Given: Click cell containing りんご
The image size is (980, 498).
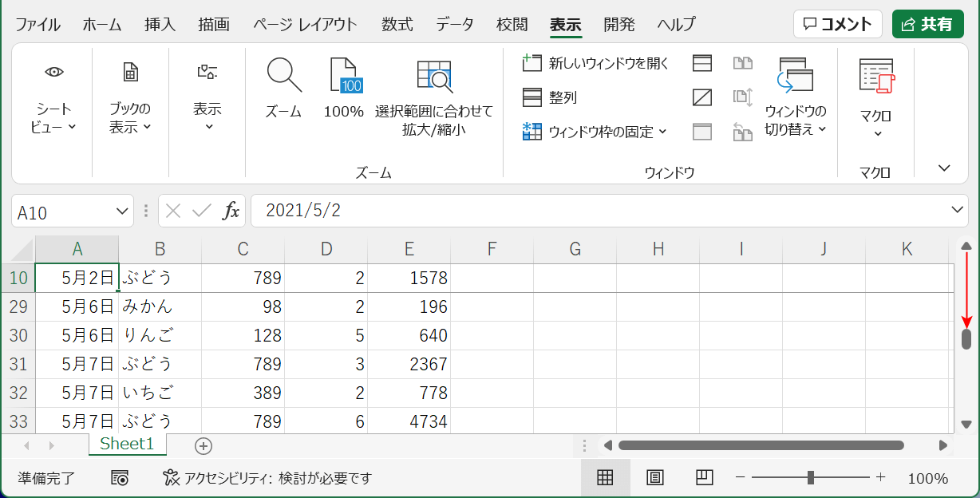Looking at the screenshot, I should point(160,335).
